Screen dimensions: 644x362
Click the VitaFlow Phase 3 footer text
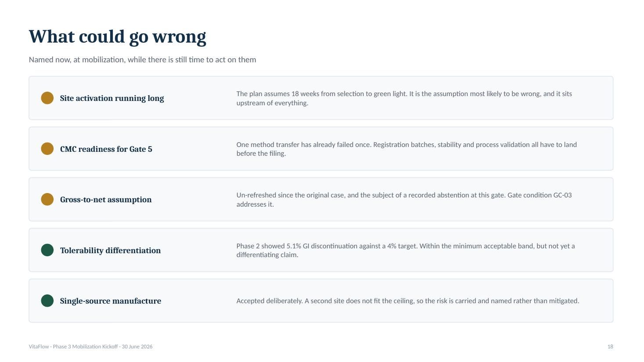point(90,347)
